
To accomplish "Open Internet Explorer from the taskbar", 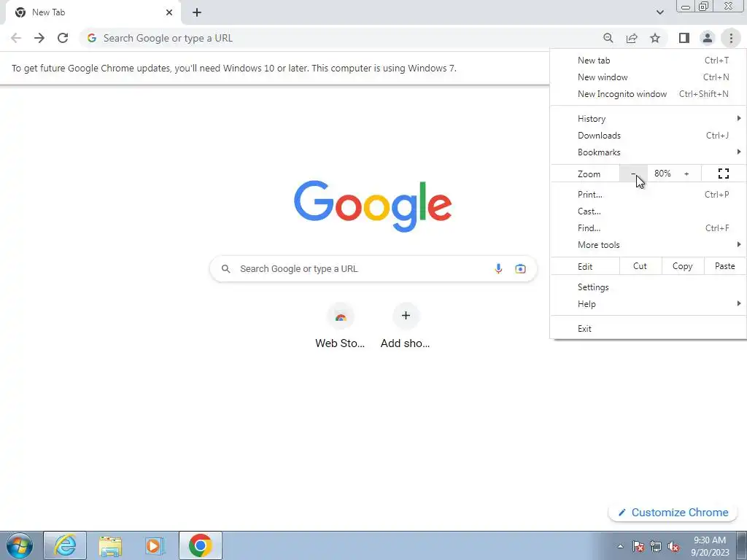I will [x=65, y=545].
